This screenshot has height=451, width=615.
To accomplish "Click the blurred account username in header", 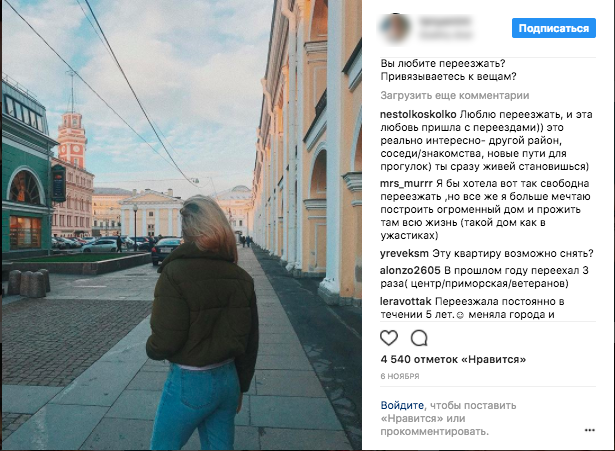I will point(445,22).
